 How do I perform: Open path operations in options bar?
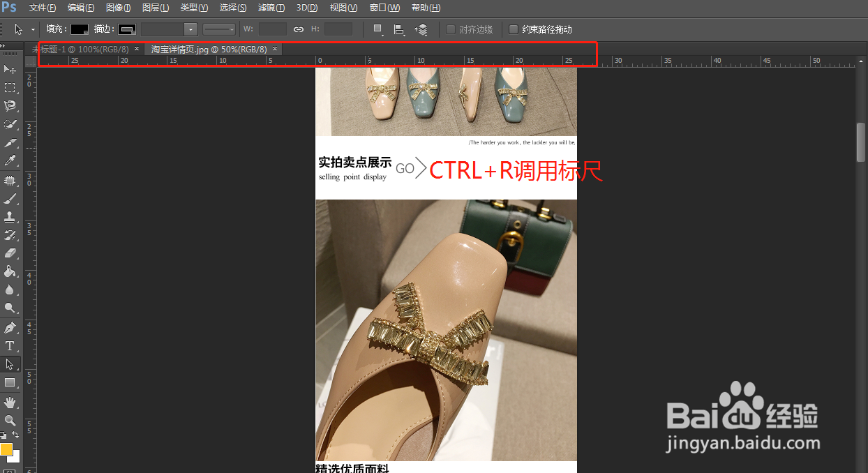point(377,29)
